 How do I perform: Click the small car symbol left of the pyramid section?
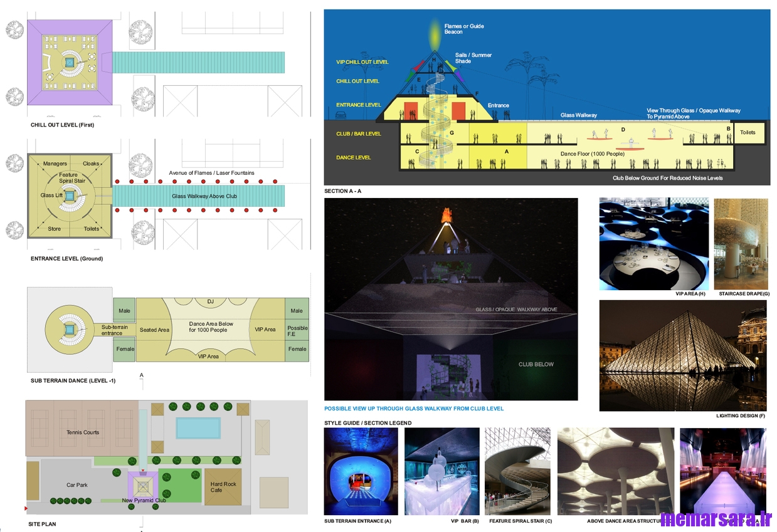pyautogui.click(x=342, y=115)
